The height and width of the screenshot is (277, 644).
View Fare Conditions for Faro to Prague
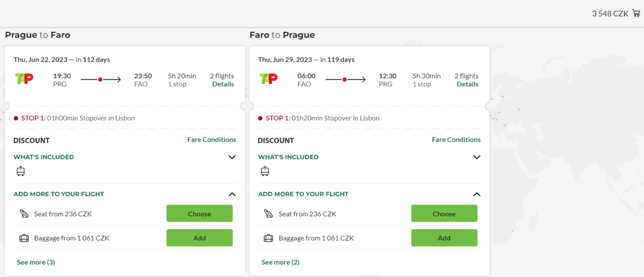pos(456,140)
